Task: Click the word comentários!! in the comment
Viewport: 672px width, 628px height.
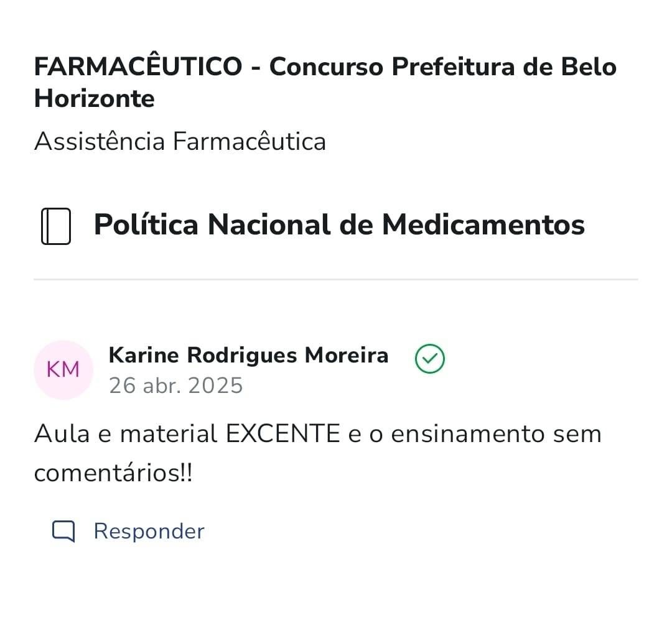Action: (x=113, y=474)
